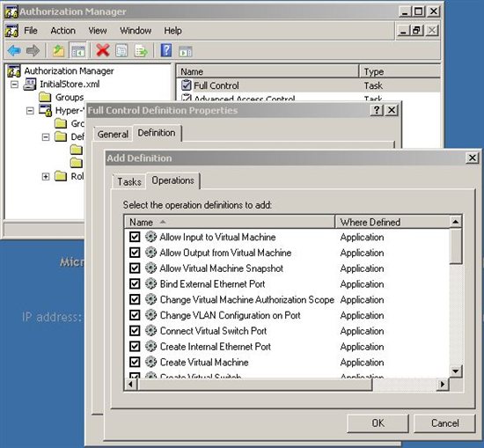Uncheck Allow Input to Virtual Machine
484x448 pixels.
tap(135, 237)
